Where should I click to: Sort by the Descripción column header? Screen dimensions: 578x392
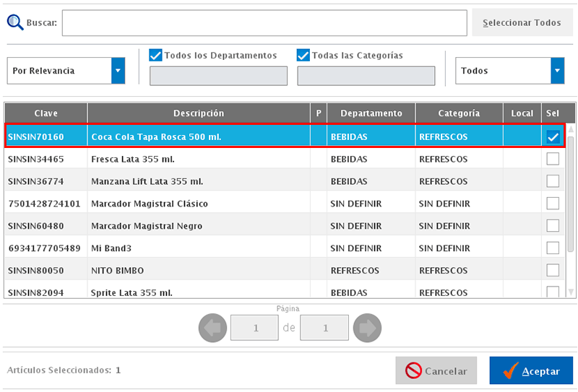(199, 113)
